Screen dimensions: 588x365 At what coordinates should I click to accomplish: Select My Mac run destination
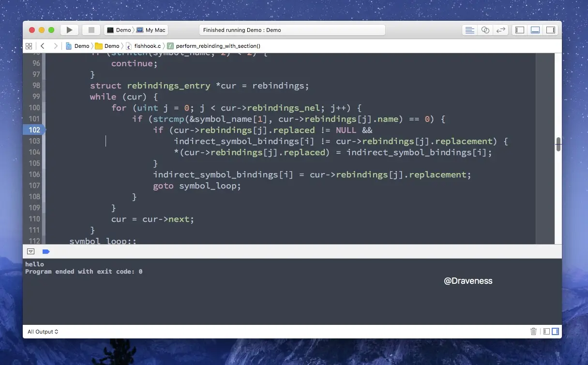tap(151, 30)
